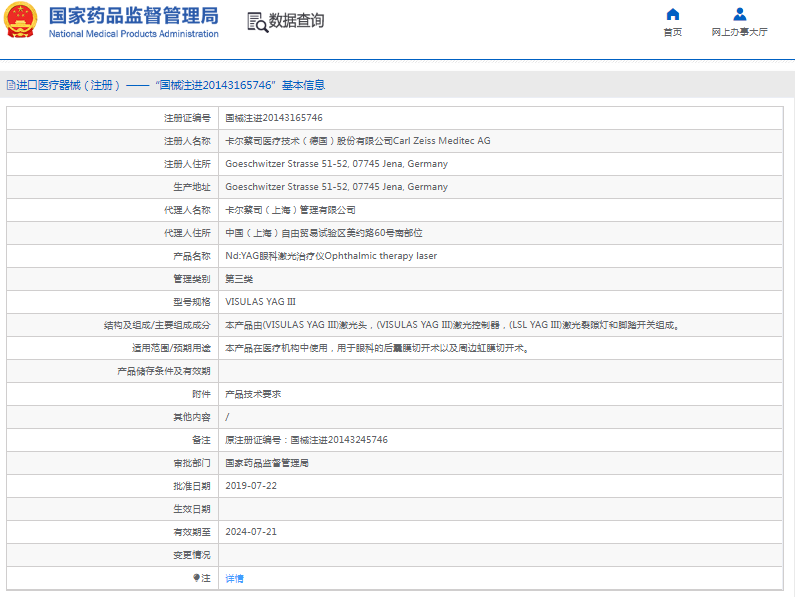Click the 产品技术要求 attachment text
795x597 pixels.
pyautogui.click(x=253, y=394)
